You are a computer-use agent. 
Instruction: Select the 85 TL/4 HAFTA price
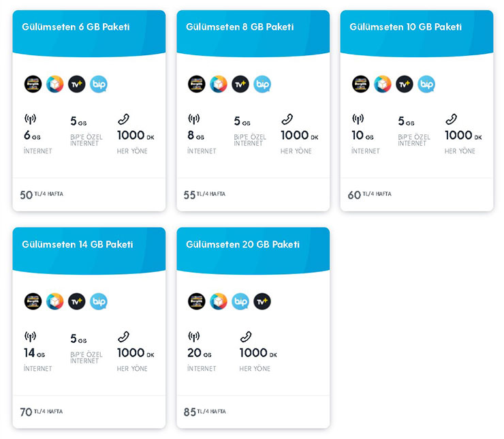tap(205, 412)
